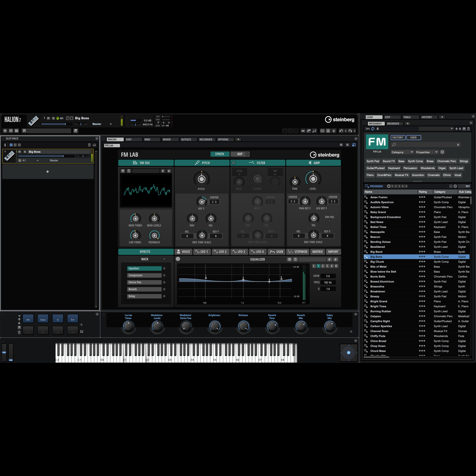Open the redo history dropdown arrow
Viewport: 476px width, 476px height.
click(355, 131)
